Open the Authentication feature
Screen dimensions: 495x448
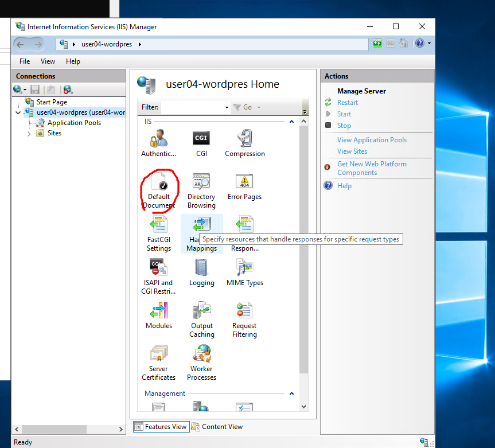[158, 143]
